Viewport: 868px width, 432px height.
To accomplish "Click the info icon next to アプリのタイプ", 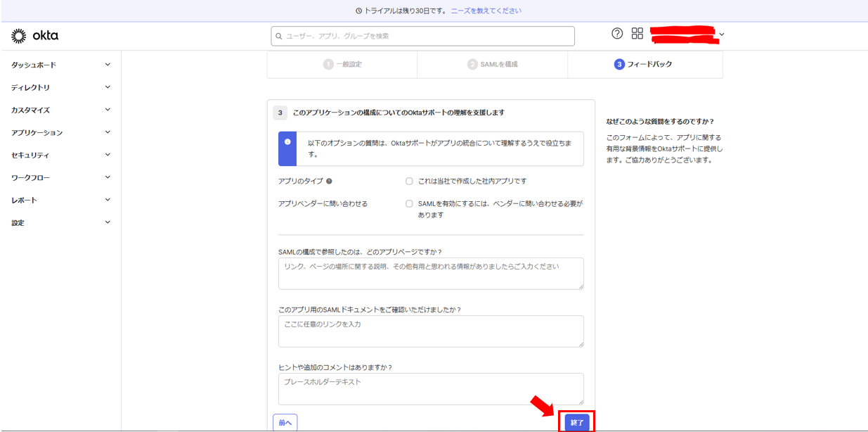I will click(x=329, y=182).
